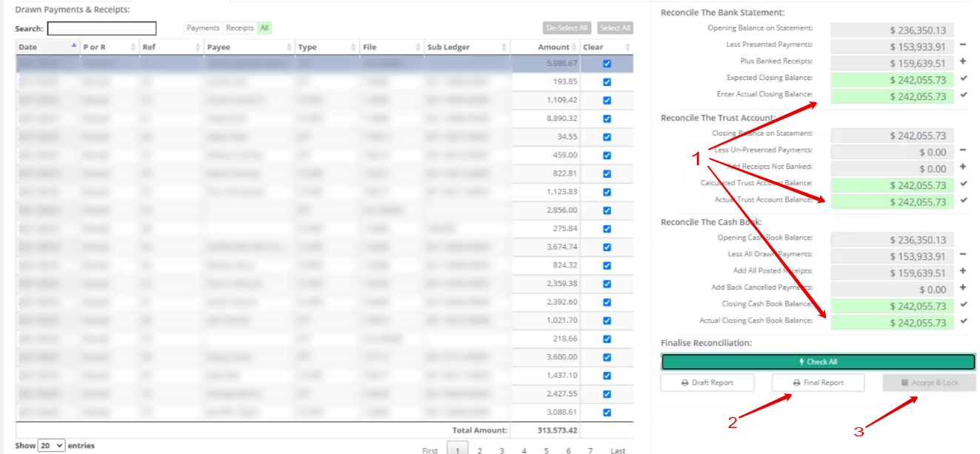Select the amount cell 1,437.10
Viewport: 980px width, 454px height.
(547, 375)
